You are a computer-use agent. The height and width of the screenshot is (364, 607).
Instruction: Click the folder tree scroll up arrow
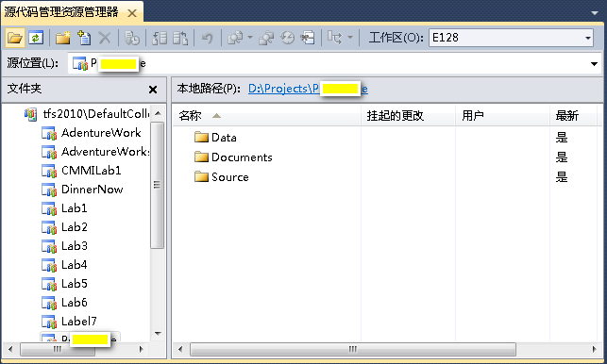[158, 113]
